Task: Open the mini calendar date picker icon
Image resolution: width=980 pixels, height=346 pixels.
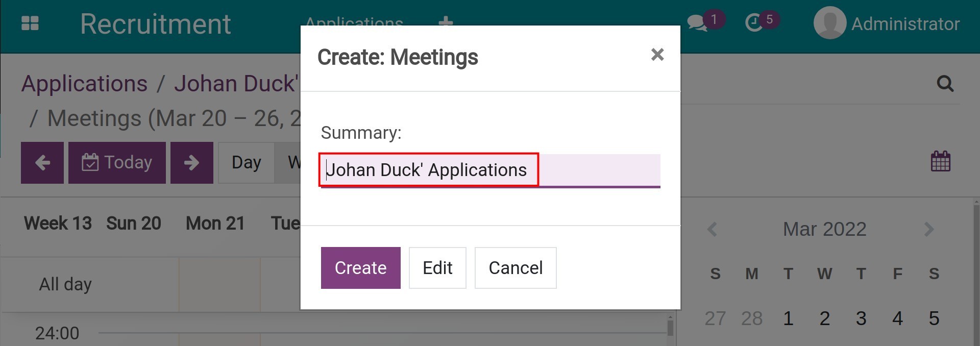Action: tap(940, 161)
